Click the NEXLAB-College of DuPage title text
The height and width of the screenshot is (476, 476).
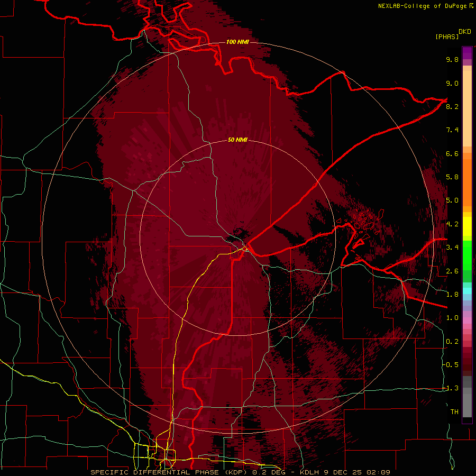click(422, 6)
